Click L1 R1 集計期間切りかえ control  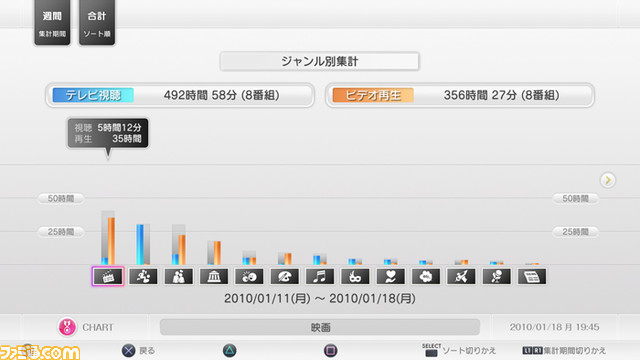pyautogui.click(x=564, y=351)
